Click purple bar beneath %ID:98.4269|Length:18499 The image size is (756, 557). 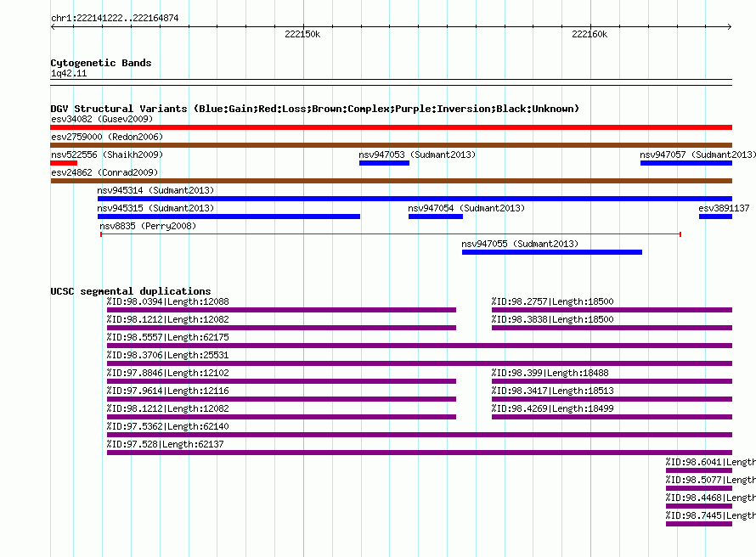tap(612, 417)
